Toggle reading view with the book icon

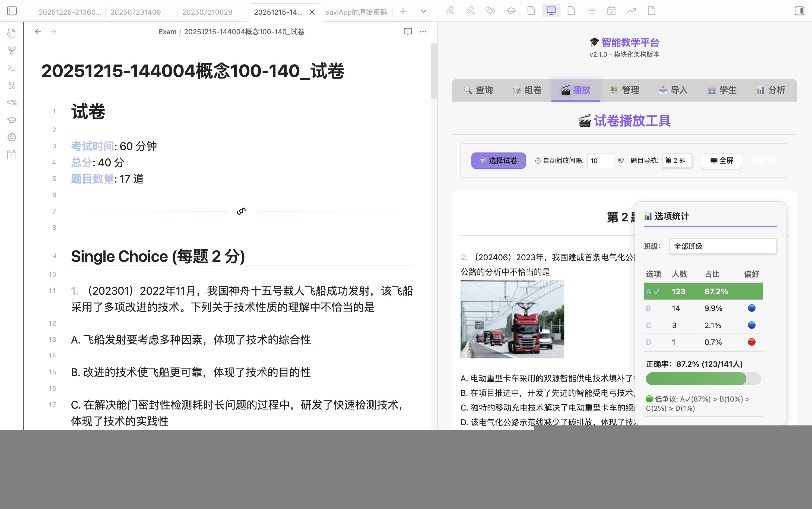tap(407, 31)
